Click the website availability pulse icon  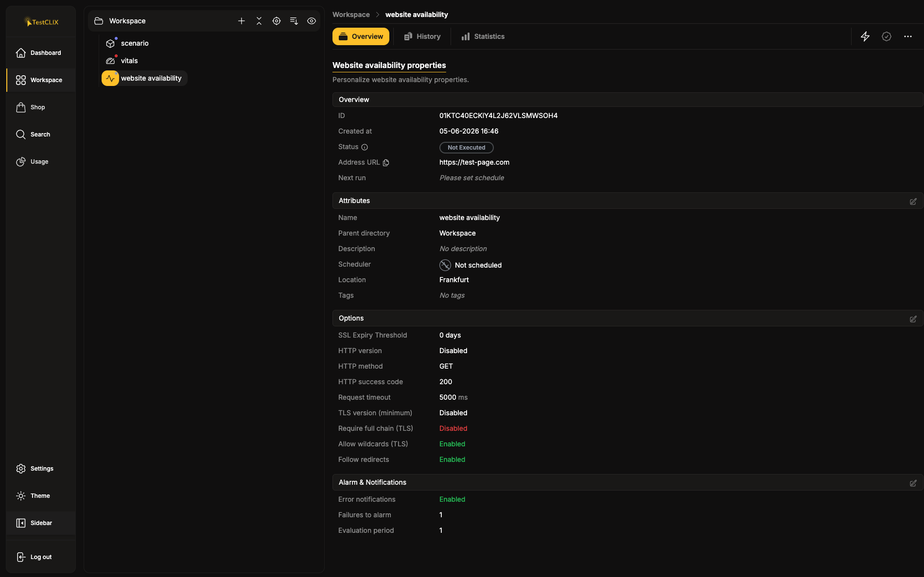click(x=110, y=78)
